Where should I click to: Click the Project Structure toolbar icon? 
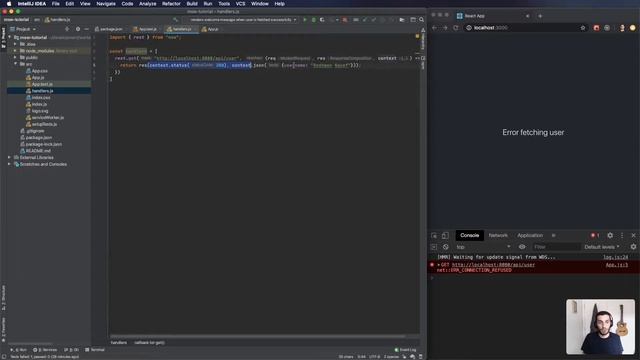pyautogui.click(x=402, y=20)
